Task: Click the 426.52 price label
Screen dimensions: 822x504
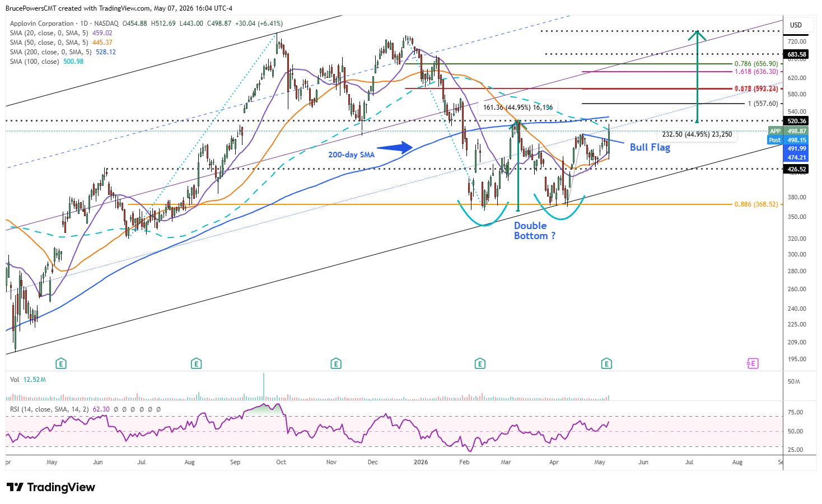Action: pos(796,169)
